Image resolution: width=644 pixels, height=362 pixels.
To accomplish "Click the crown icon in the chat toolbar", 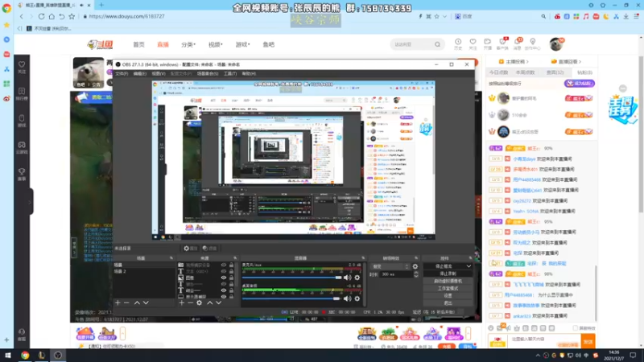I will [x=517, y=328].
